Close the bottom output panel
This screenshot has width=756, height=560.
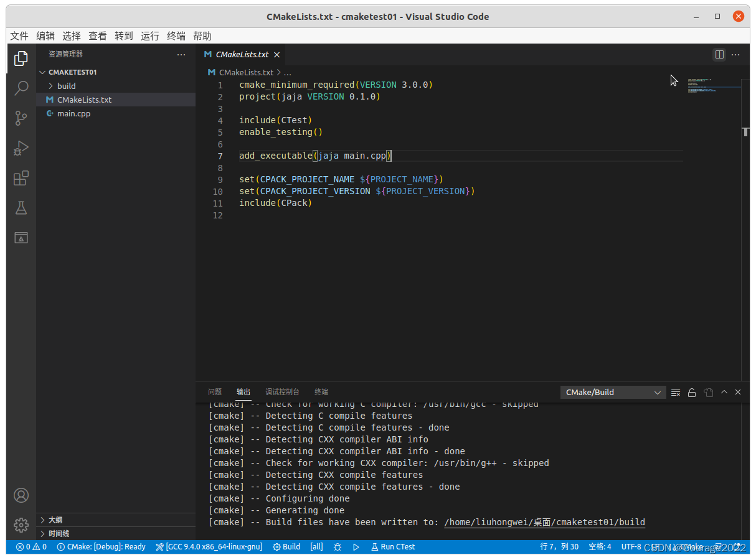pyautogui.click(x=738, y=392)
